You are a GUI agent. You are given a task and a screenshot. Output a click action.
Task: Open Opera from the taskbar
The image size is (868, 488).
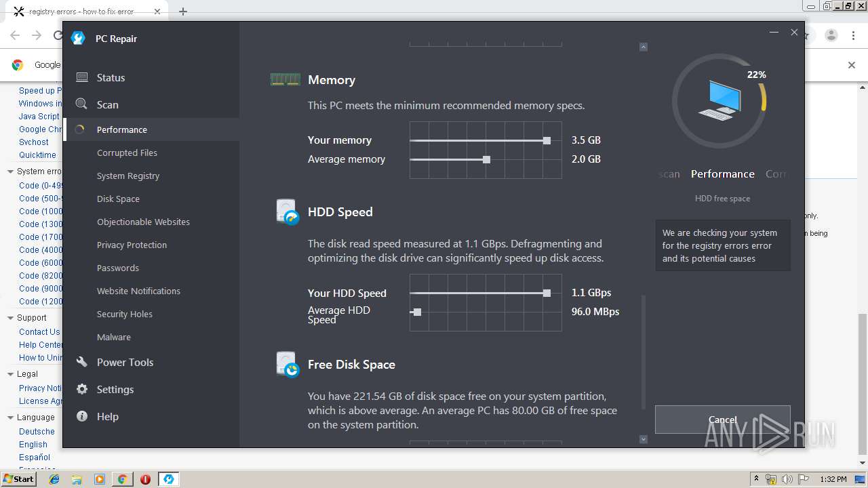[x=145, y=479]
